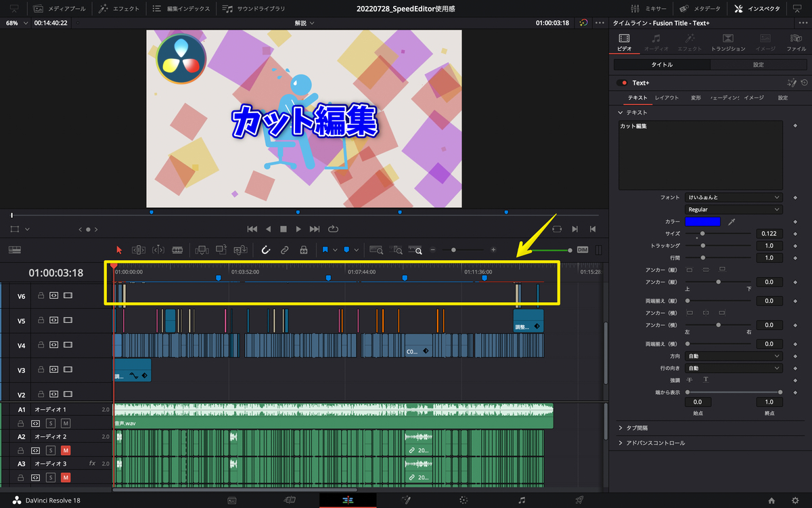This screenshot has height=508, width=812.
Task: Open the 設定 tab beside タイトル
Action: tap(759, 64)
